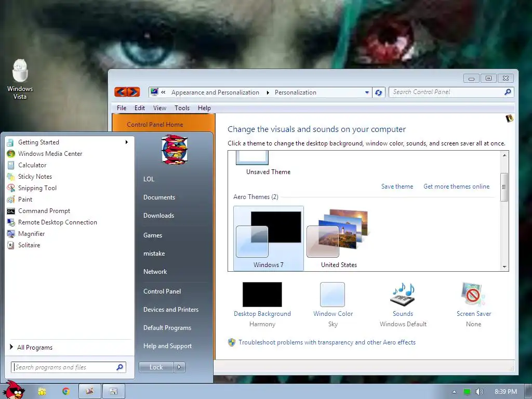Click the black Desktop Background thumbnail
This screenshot has width=532, height=399.
(x=262, y=295)
